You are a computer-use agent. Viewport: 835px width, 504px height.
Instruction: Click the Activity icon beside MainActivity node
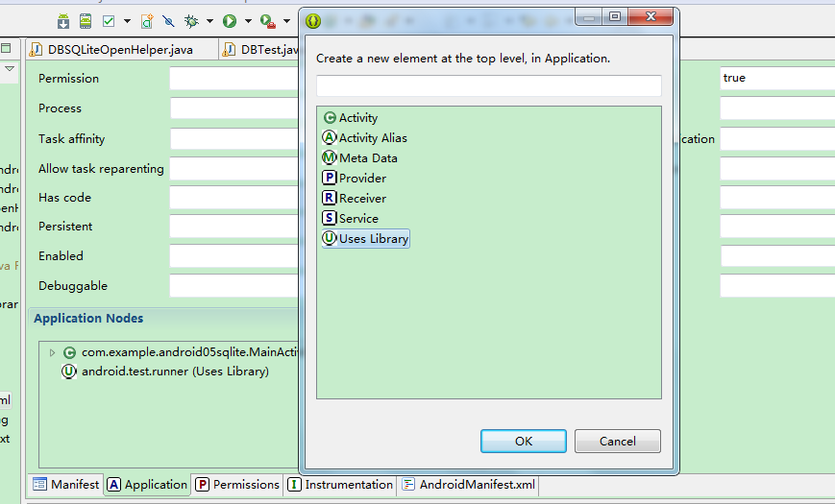[70, 352]
